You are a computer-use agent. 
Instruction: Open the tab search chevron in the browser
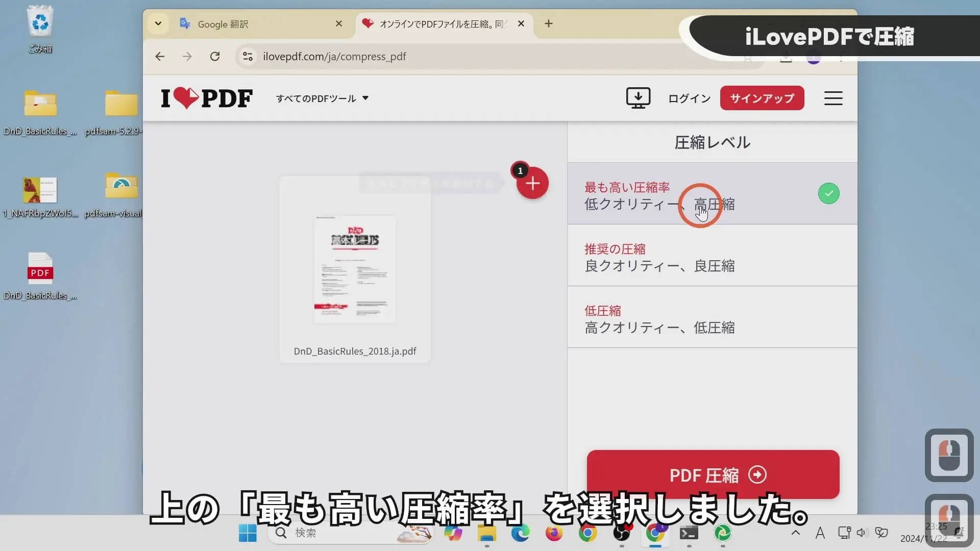point(158,23)
